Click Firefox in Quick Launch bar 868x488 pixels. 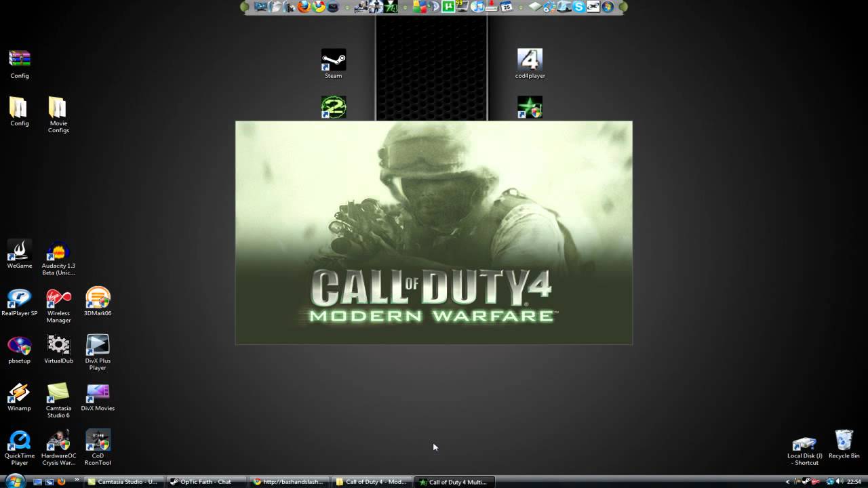tap(61, 482)
